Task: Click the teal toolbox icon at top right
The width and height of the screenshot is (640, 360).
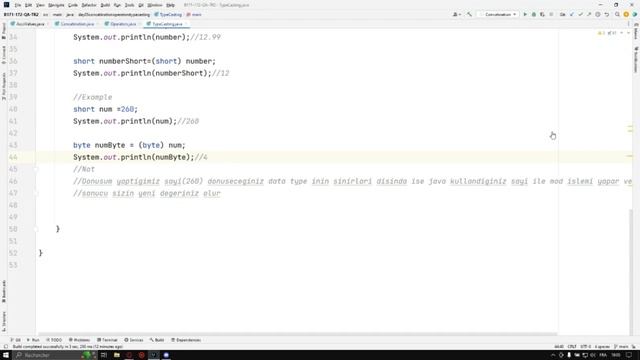Action: [635, 14]
